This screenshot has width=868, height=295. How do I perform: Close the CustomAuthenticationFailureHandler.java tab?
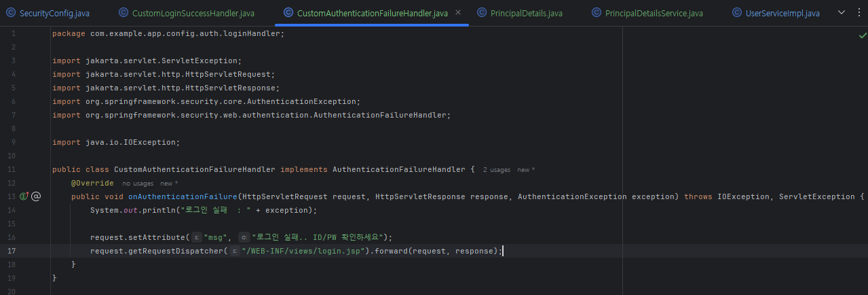click(458, 12)
